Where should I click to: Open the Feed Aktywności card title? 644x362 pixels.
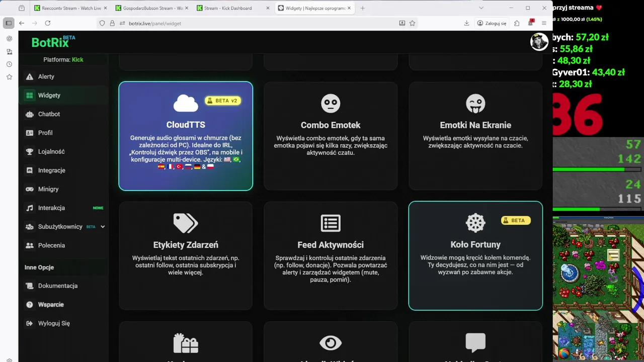coord(331,244)
